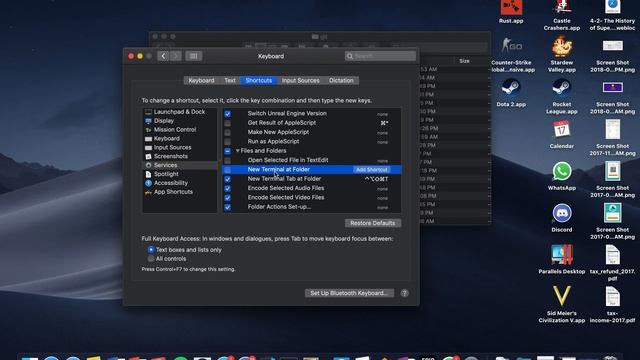
Task: Click the Size column header in Finder window
Action: point(464,61)
